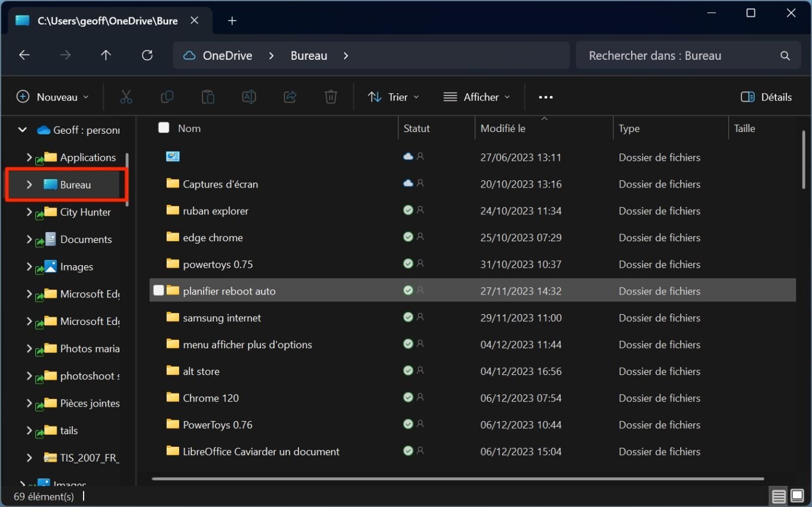Open a new tab with plus button
Image resolution: width=812 pixels, height=507 pixels.
pyautogui.click(x=232, y=21)
